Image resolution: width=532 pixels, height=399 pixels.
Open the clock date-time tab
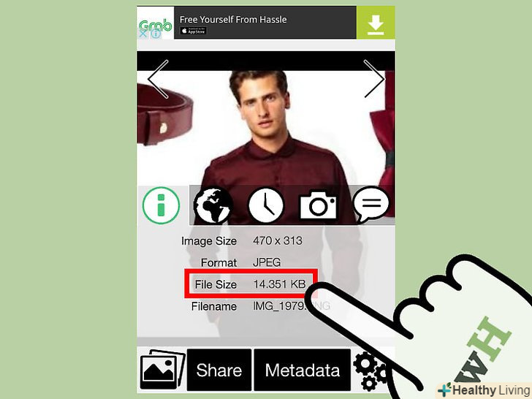[x=266, y=205]
